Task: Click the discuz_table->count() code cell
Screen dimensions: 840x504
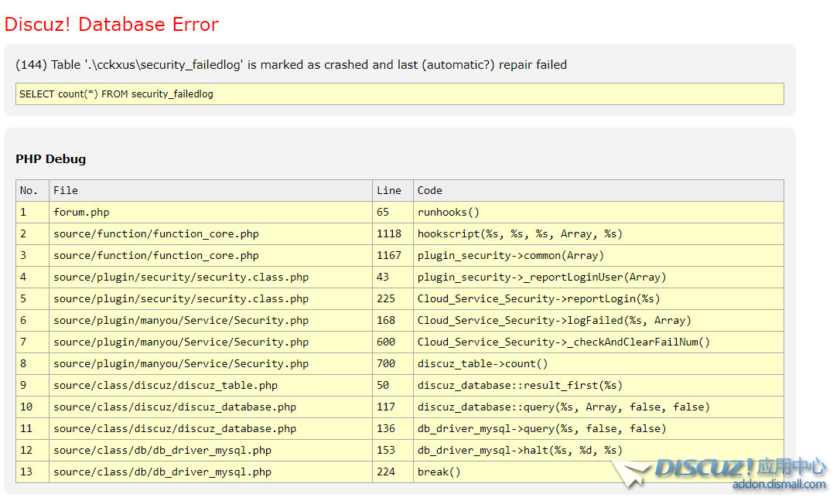Action: (483, 363)
